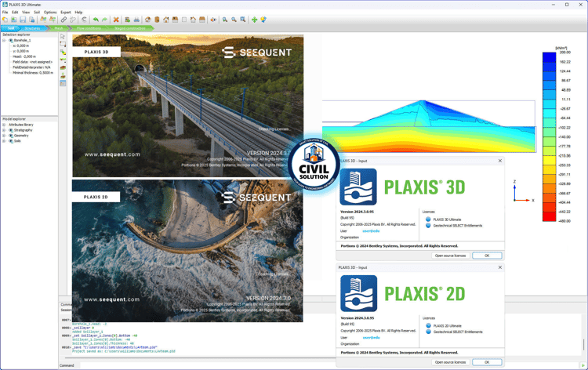Click the user@edu link in PLAXIS 2D dialog

coord(372,337)
